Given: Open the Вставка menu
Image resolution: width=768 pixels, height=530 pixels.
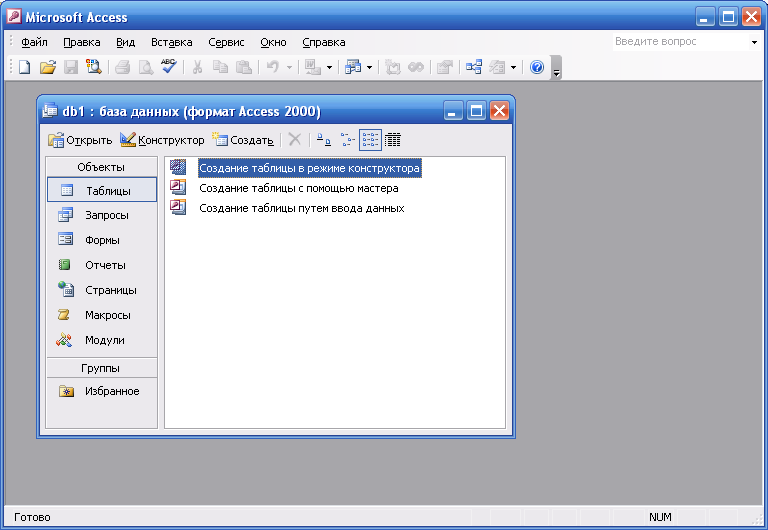Looking at the screenshot, I should point(171,42).
